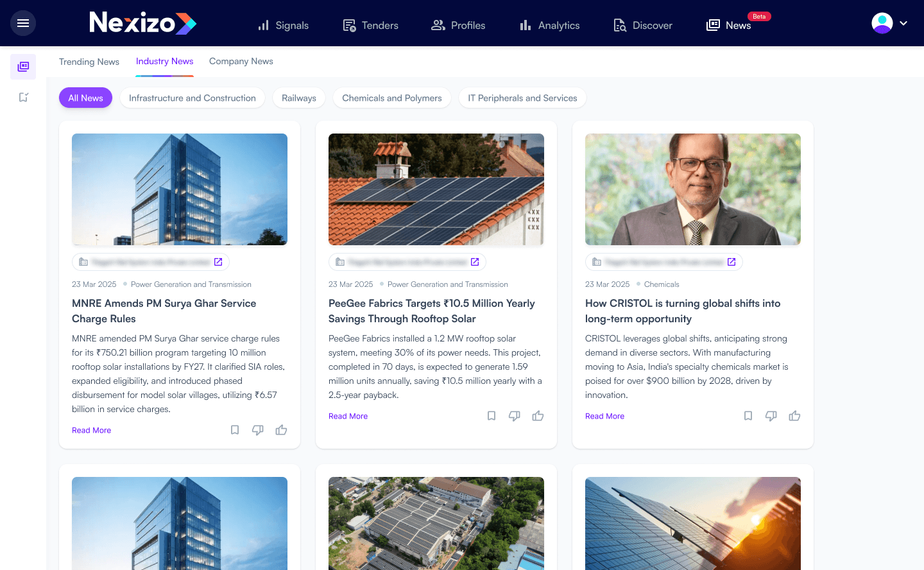
Task: Read More on the CRISTOL article
Action: pyautogui.click(x=604, y=416)
